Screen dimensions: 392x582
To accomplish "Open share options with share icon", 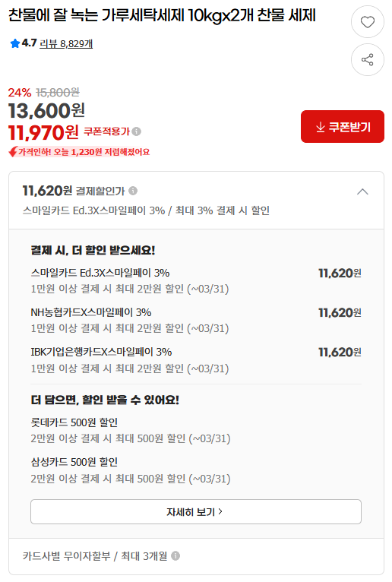I will click(368, 60).
